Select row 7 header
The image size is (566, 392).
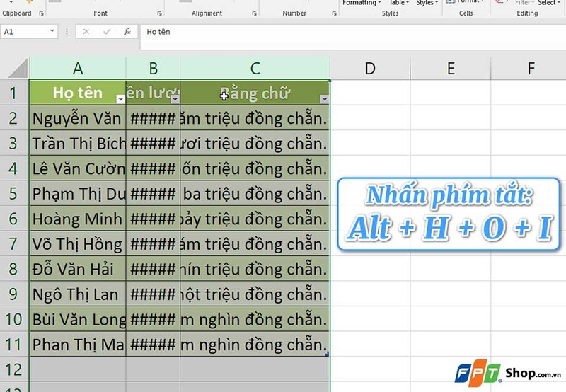13,243
